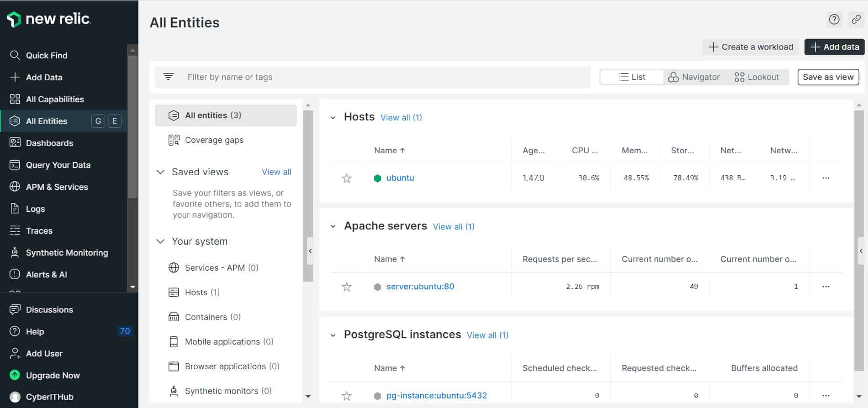Select Services - APM (0)
This screenshot has width=868, height=408.
pyautogui.click(x=222, y=267)
